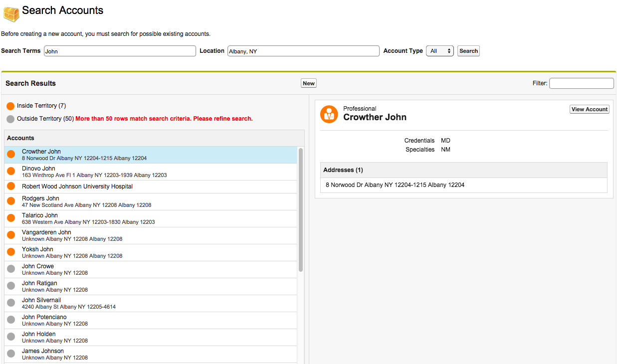Screen dimensions: 617x364
Task: Click gray dot beside John Crowe
Action: pyautogui.click(x=11, y=269)
